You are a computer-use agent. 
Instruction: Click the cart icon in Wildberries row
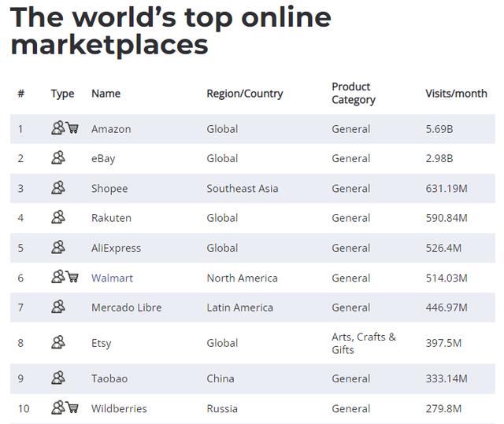[72, 407]
